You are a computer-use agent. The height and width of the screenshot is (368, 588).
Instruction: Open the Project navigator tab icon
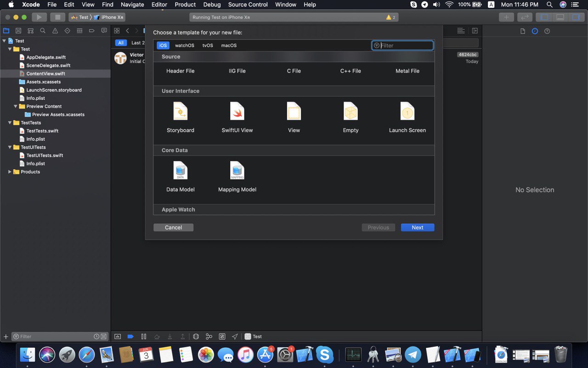coord(6,31)
